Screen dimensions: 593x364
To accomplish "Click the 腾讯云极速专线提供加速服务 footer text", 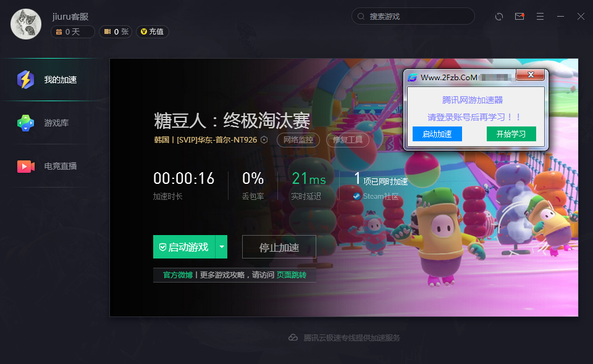I will tap(351, 338).
